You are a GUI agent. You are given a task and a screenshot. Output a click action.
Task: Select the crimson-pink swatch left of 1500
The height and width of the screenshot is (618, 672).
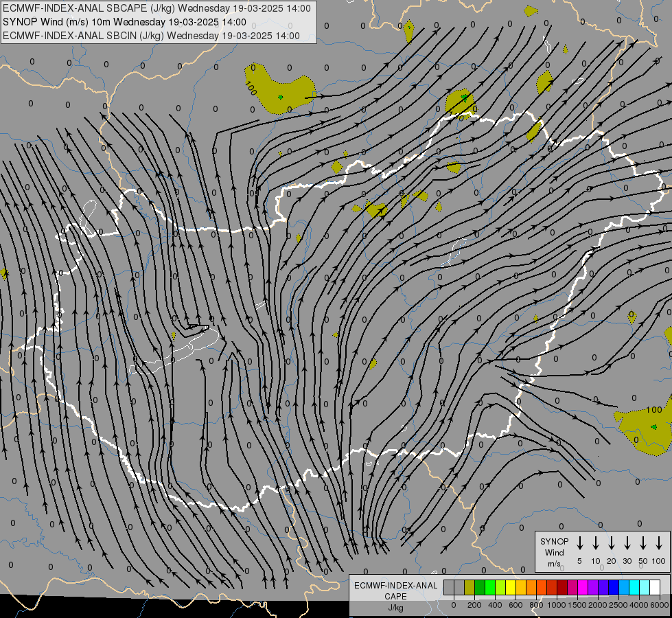coord(572,588)
